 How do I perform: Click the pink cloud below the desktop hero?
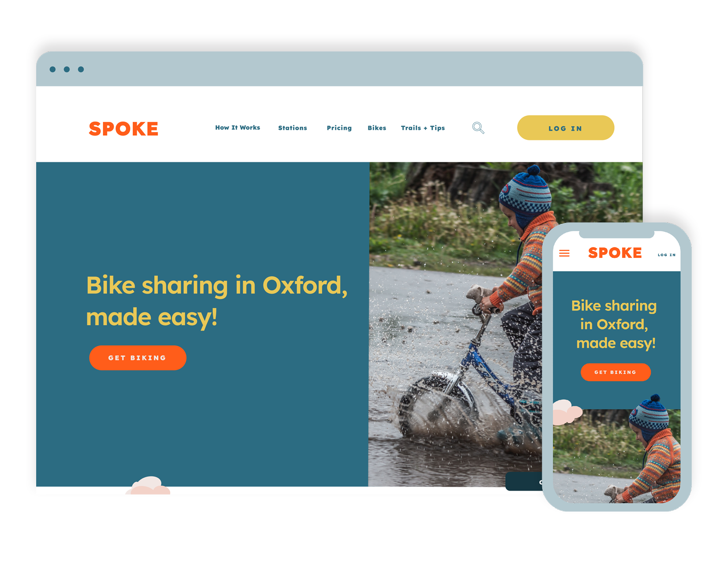[x=148, y=486]
